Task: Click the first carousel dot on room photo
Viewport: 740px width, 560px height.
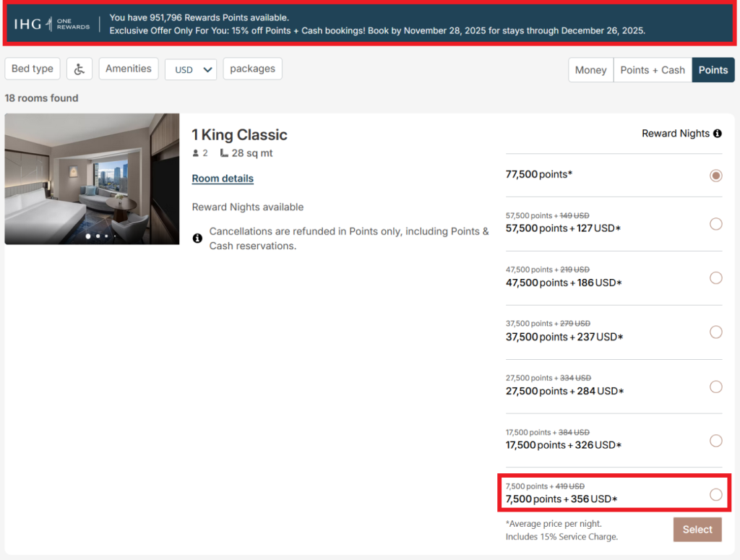Action: pyautogui.click(x=88, y=236)
